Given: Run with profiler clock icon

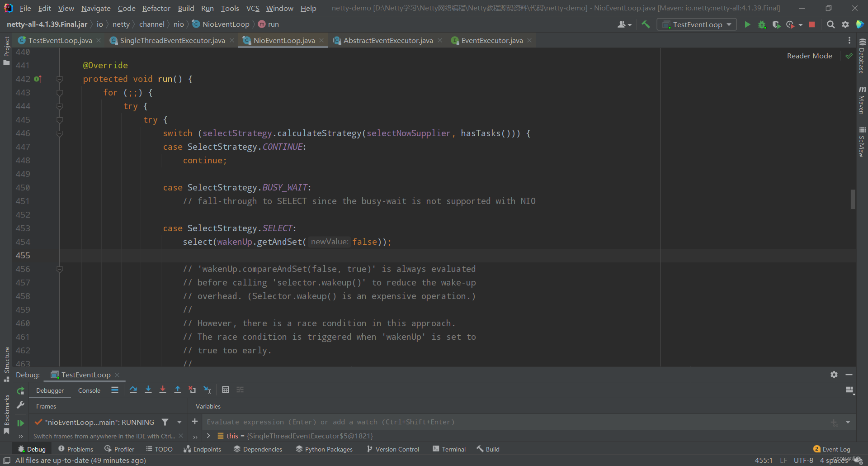Looking at the screenshot, I should pos(790,24).
